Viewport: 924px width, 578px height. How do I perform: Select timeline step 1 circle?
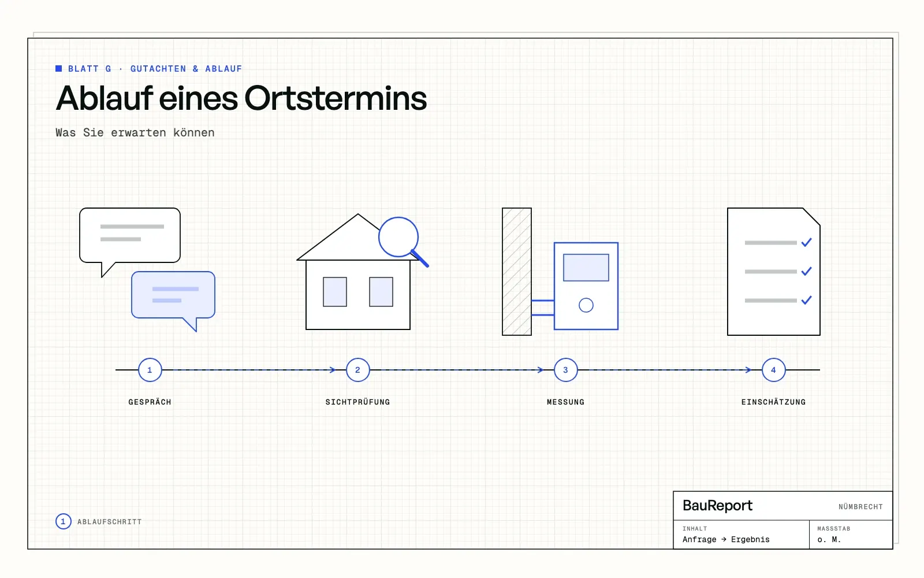coord(150,370)
